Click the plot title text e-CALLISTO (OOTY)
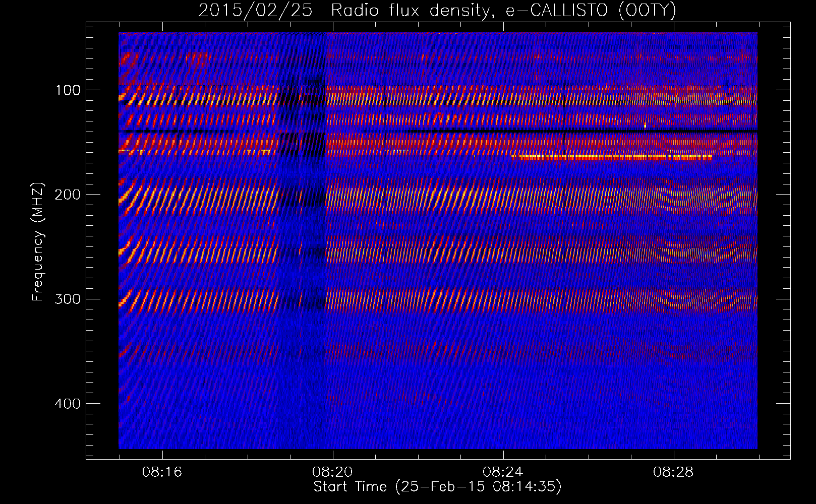 click(x=591, y=10)
